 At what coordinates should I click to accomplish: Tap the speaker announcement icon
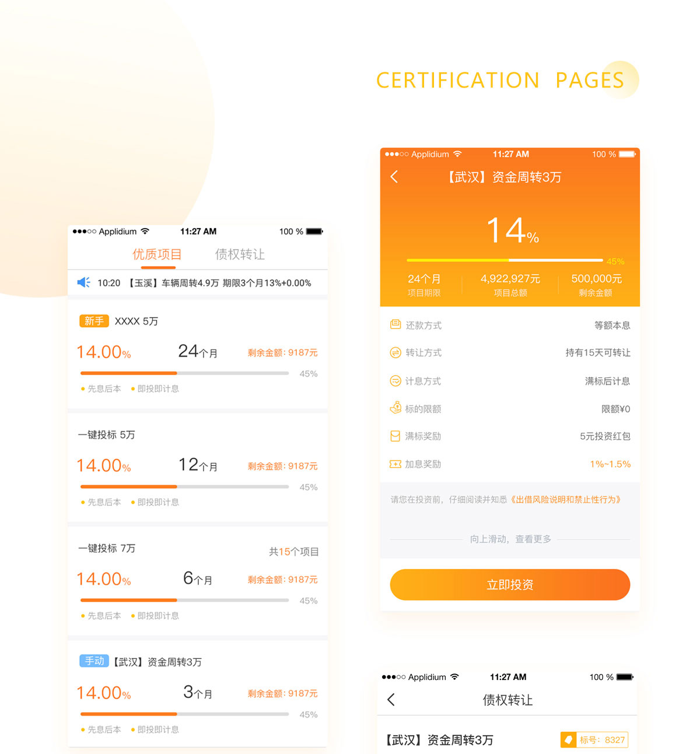click(83, 282)
